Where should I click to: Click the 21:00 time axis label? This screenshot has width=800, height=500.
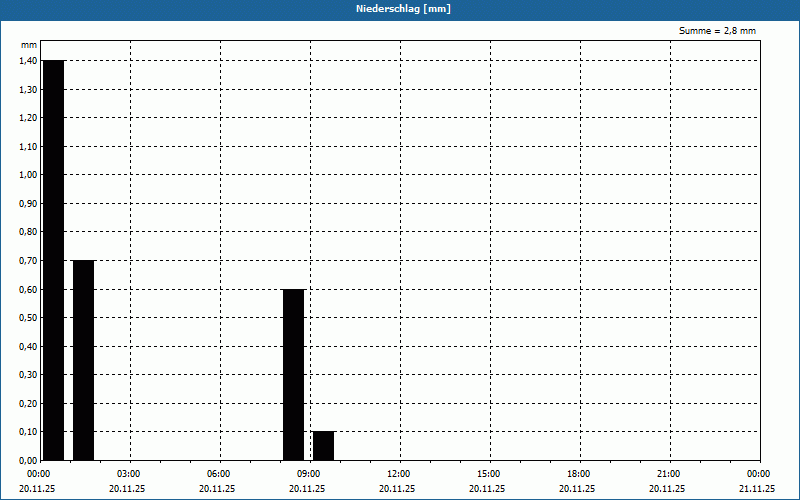[668, 474]
